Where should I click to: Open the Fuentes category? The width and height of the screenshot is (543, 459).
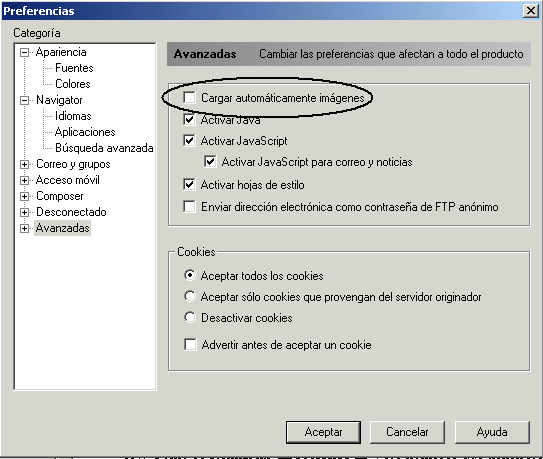tap(74, 68)
